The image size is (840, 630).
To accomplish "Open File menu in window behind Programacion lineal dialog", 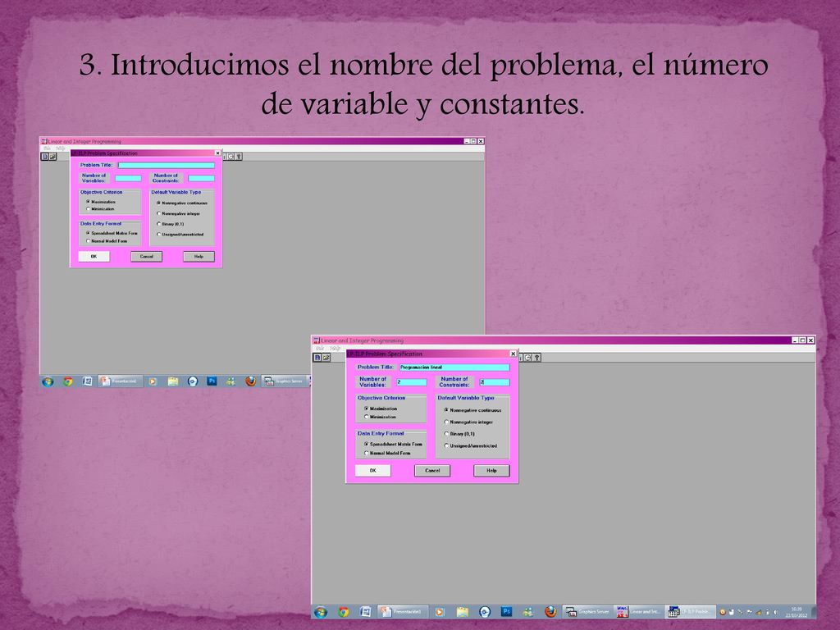I will [x=320, y=348].
